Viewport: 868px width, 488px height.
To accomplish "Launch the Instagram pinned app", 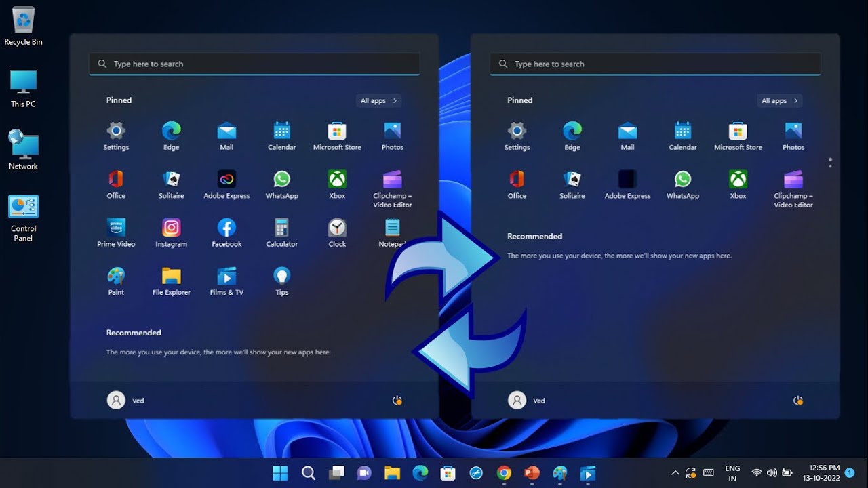I will (171, 232).
